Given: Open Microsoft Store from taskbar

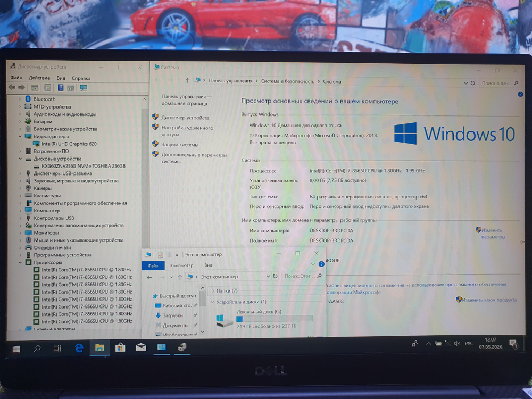Looking at the screenshot, I should coord(120,347).
